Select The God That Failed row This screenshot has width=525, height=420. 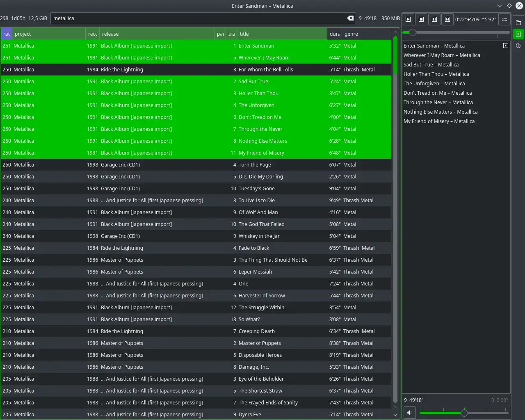click(x=196, y=224)
